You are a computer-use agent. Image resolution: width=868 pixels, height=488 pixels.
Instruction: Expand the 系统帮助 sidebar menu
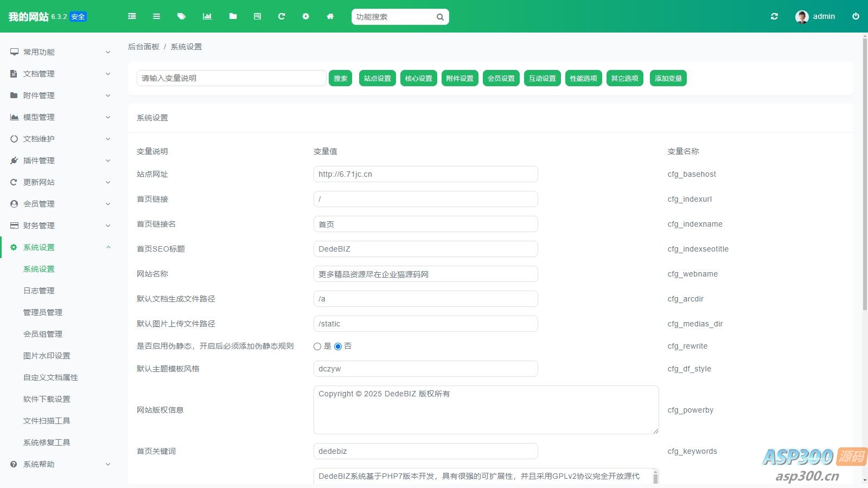[x=60, y=464]
